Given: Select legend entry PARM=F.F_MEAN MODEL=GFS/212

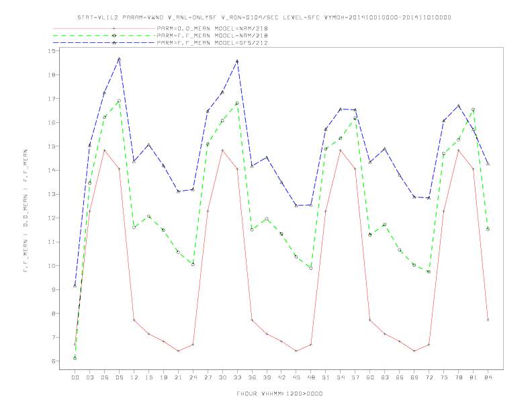Looking at the screenshot, I should click(x=212, y=43).
